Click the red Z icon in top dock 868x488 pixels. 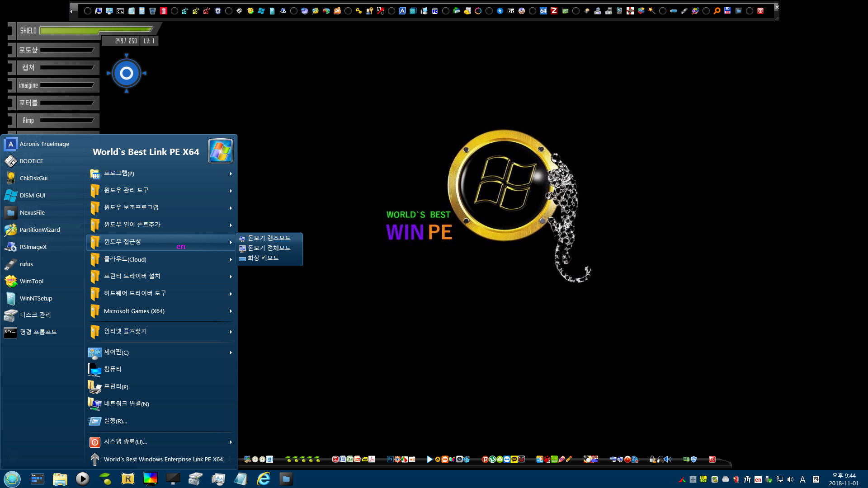click(x=554, y=11)
